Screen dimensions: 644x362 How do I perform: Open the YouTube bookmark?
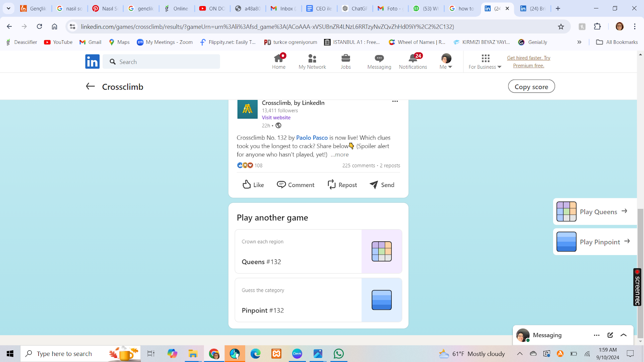click(x=58, y=42)
